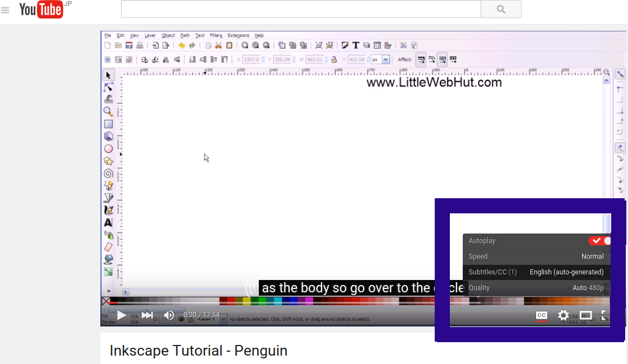Viewport: 628px width, 364px height.
Task: Open the Speed setting row
Action: [x=537, y=256]
